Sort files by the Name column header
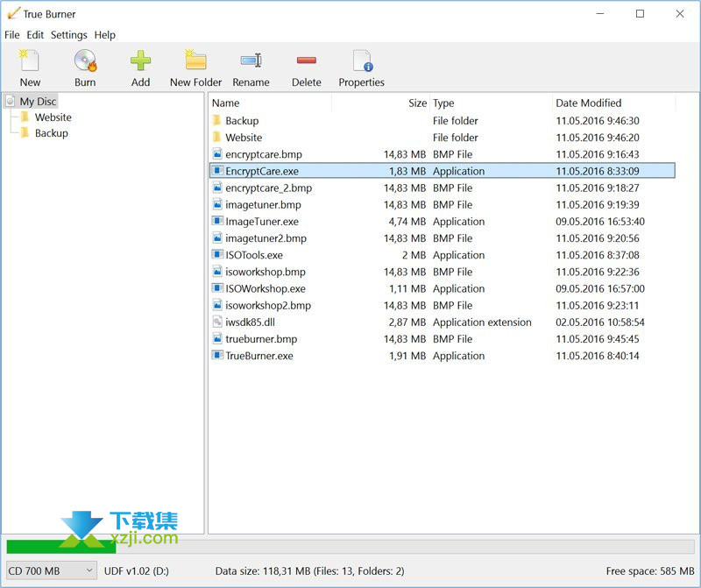The image size is (701, 588). [x=271, y=103]
